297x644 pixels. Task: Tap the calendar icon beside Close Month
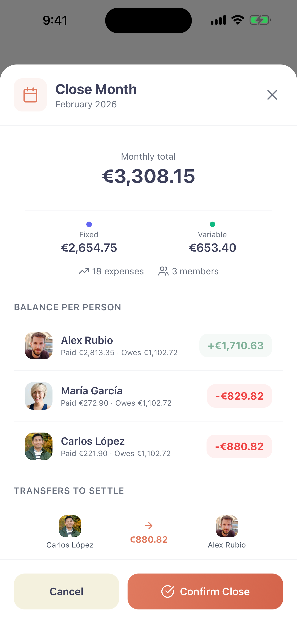30,95
